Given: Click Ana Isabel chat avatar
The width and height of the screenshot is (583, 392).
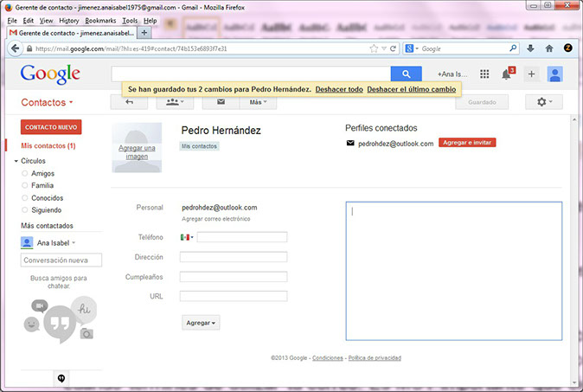Looking at the screenshot, I should point(27,242).
